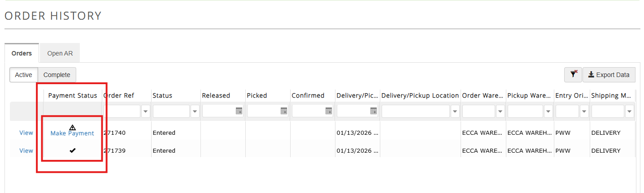644x193 pixels.
Task: Switch to the Complete orders toggle
Action: click(x=57, y=75)
